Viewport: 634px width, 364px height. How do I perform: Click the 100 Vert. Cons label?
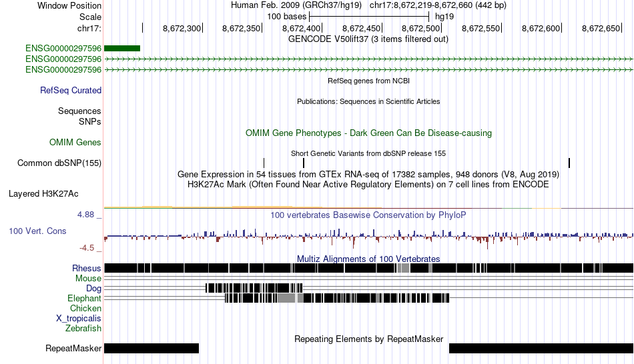click(x=37, y=231)
